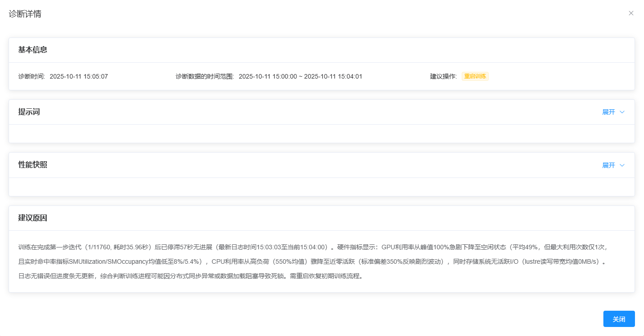The image size is (644, 336).
Task: Click the chevron arrow in 性能快照 section
Action: click(622, 165)
